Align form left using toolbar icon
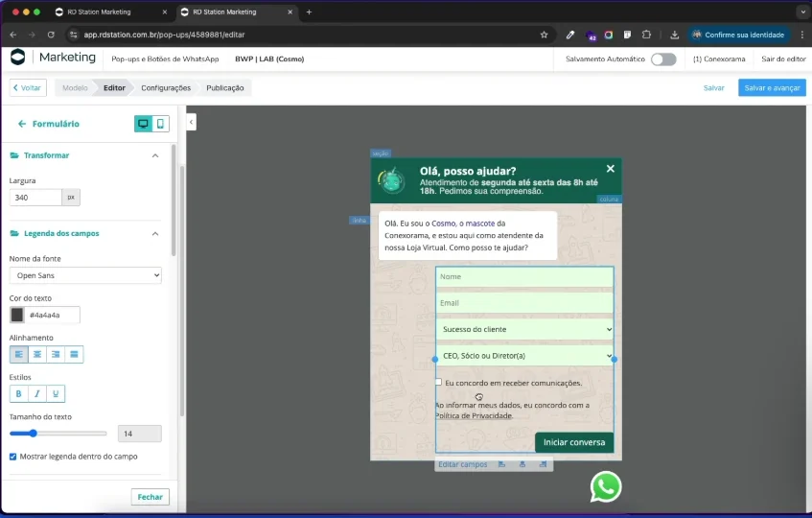This screenshot has width=812, height=518. [501, 464]
